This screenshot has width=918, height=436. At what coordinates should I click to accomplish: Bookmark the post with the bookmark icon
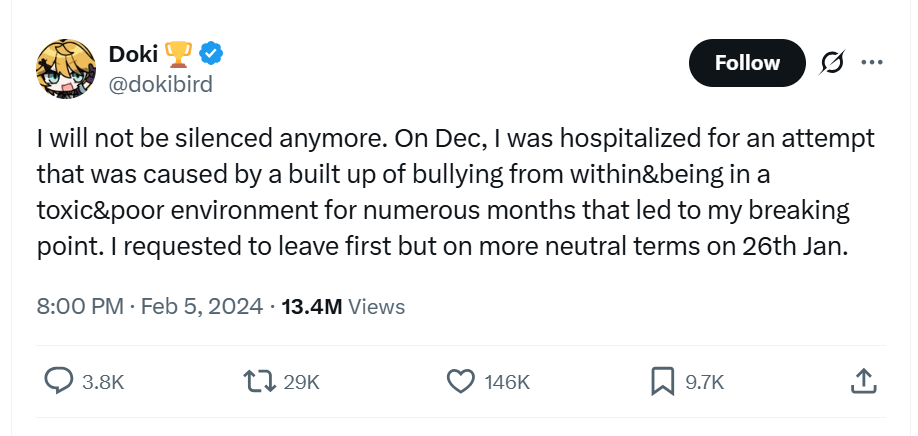tap(662, 381)
